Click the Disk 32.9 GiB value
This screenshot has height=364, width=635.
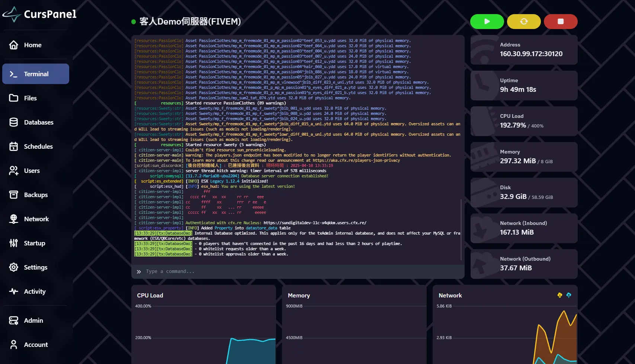point(513,197)
